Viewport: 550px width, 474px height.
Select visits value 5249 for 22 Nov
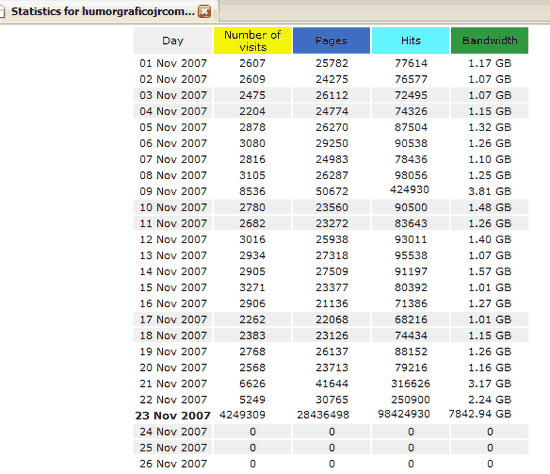click(x=253, y=400)
